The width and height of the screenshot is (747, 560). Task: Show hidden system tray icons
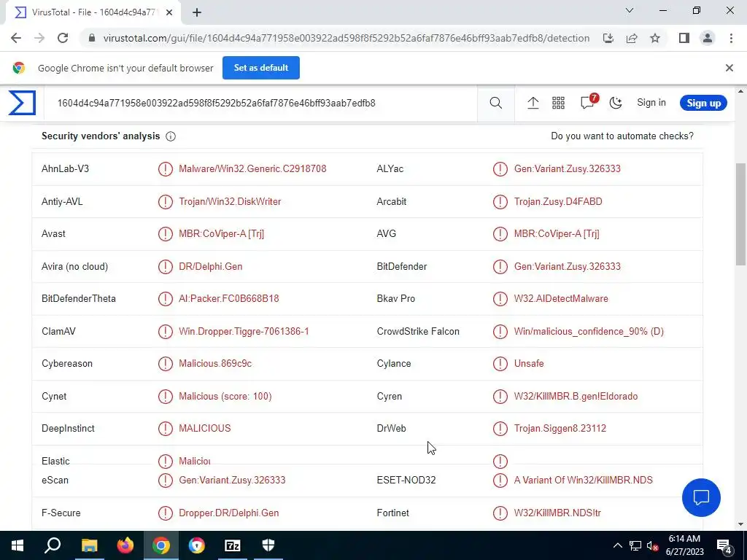617,545
